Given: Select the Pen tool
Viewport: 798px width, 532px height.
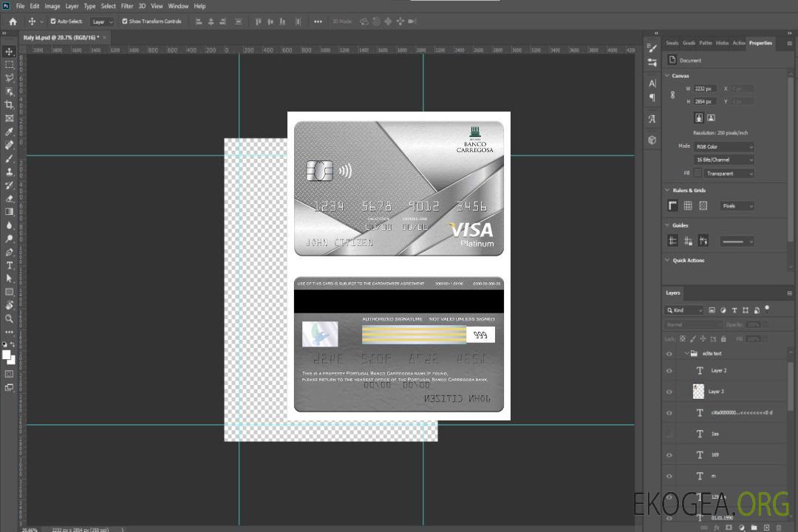Looking at the screenshot, I should tap(9, 252).
